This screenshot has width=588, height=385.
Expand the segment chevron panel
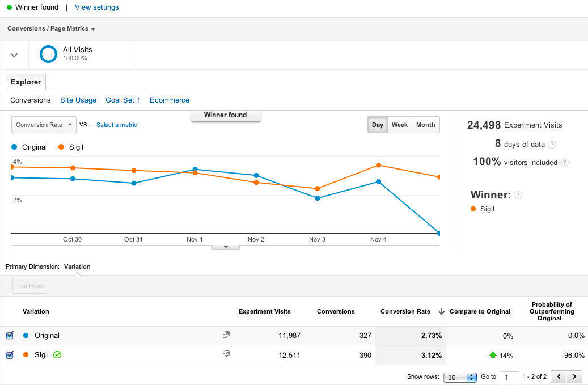[x=15, y=55]
